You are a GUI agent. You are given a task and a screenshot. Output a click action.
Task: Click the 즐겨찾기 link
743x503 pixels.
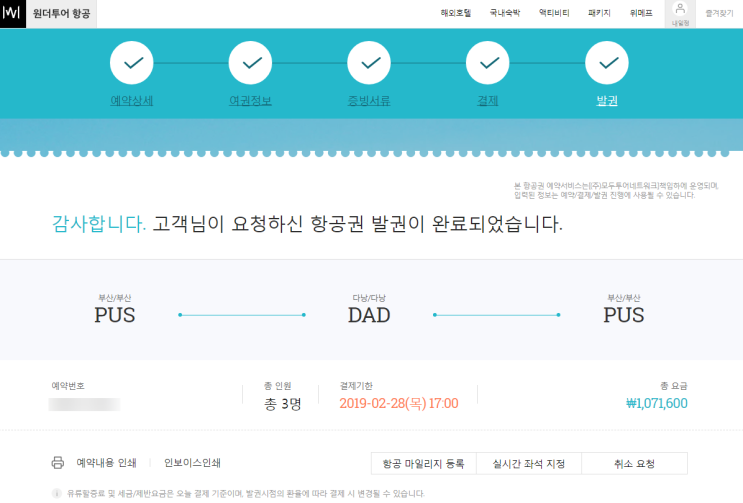click(x=719, y=14)
